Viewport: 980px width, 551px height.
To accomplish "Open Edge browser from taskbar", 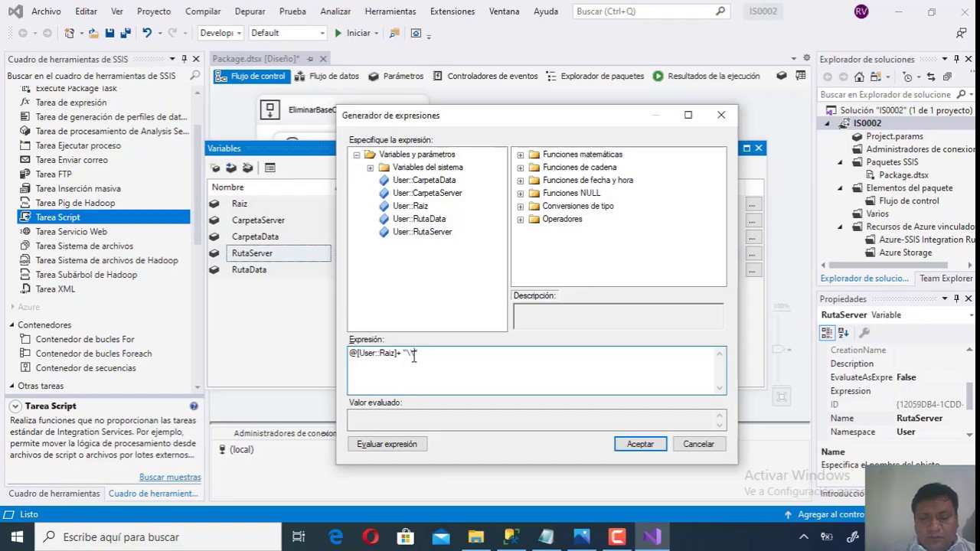I will click(336, 537).
